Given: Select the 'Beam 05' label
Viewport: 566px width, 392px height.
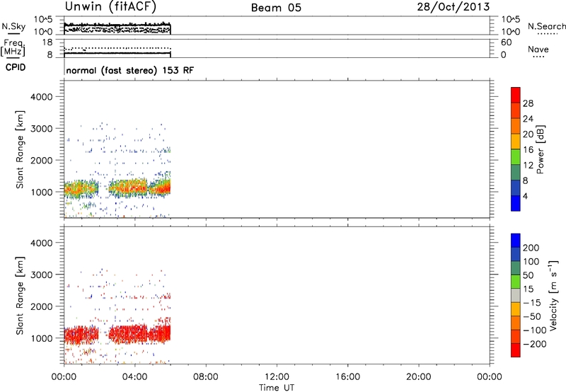Looking at the screenshot, I should [276, 8].
